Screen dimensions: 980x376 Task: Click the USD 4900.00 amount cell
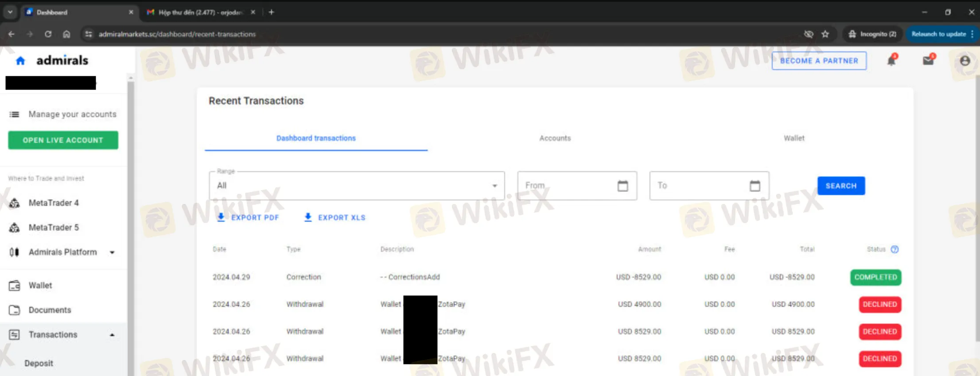tap(639, 305)
